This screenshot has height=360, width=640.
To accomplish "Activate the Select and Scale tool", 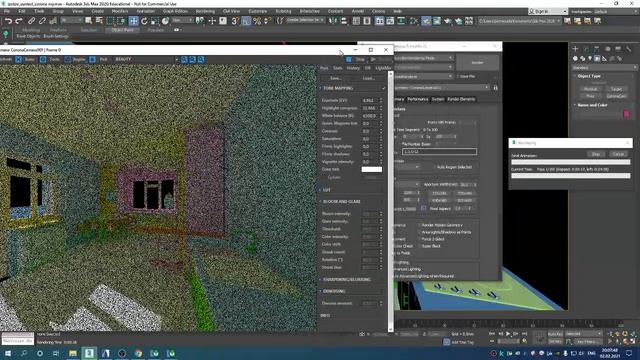I will point(155,21).
